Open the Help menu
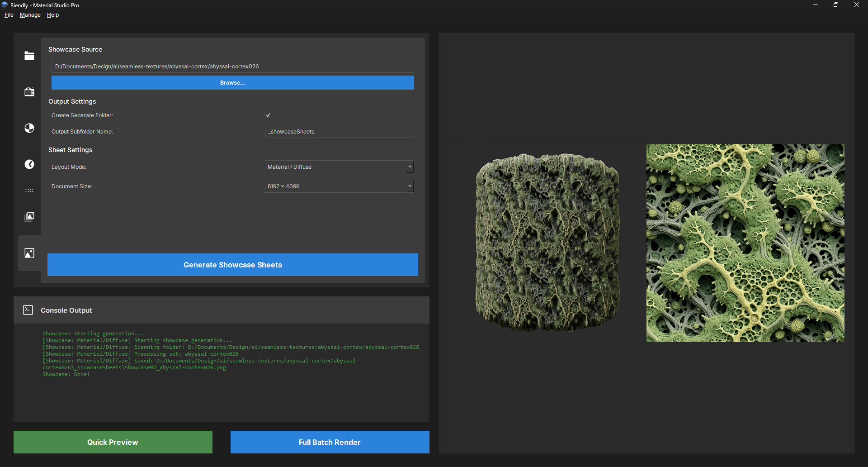This screenshot has height=467, width=868. click(53, 15)
